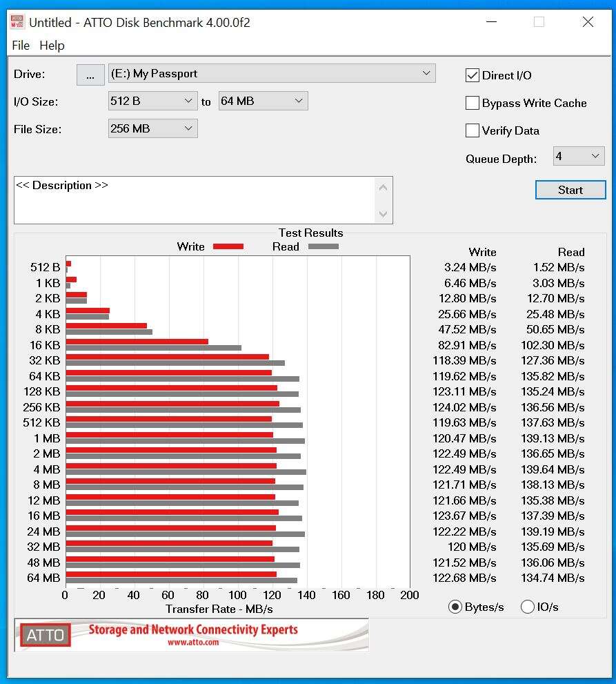The height and width of the screenshot is (684, 616).
Task: Enable Bypass Write Cache checkbox
Action: (x=473, y=103)
